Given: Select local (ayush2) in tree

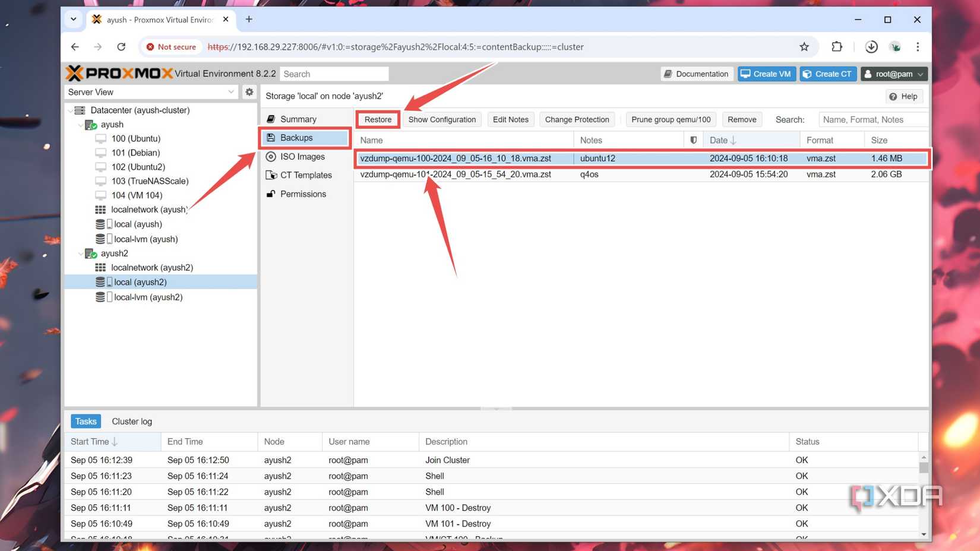Looking at the screenshot, I should tap(160, 282).
